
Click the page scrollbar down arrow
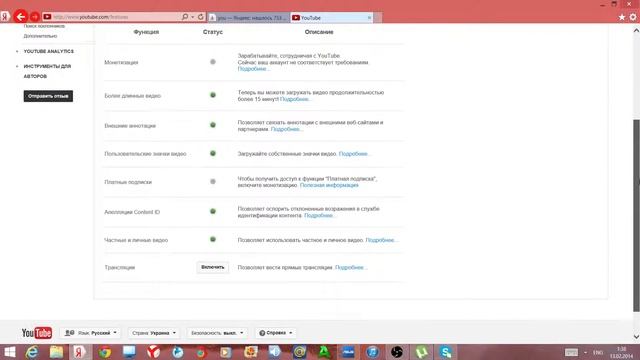(636, 337)
